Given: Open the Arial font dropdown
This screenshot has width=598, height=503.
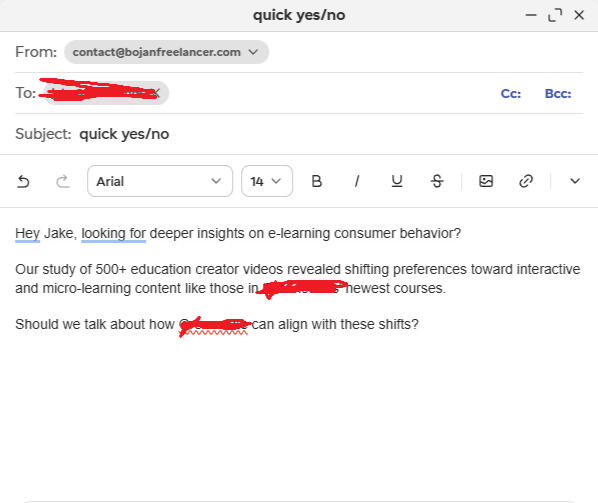Looking at the screenshot, I should pos(160,181).
